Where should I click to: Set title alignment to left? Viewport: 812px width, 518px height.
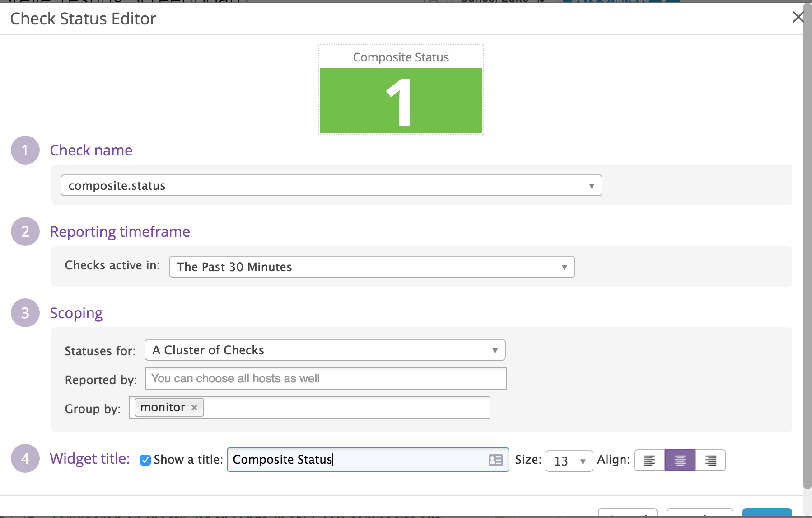(x=649, y=461)
